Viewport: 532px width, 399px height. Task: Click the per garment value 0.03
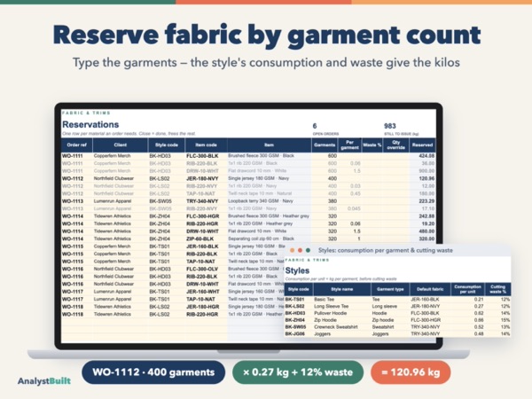pos(355,186)
